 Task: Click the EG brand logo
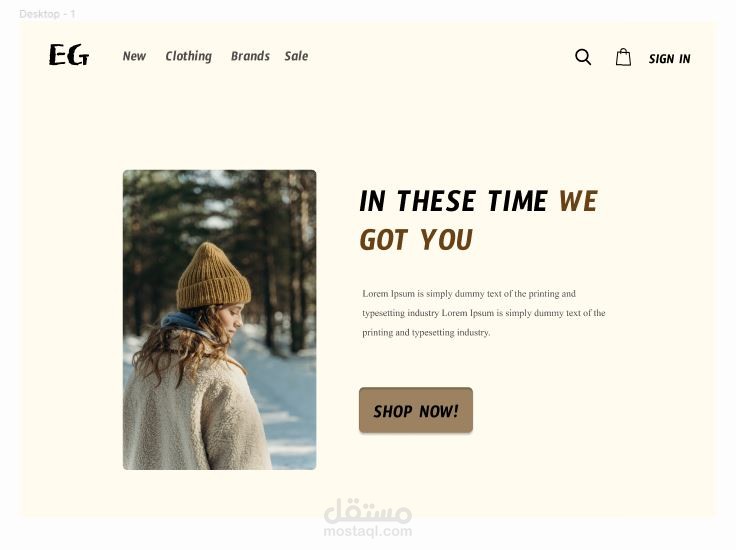tap(69, 54)
